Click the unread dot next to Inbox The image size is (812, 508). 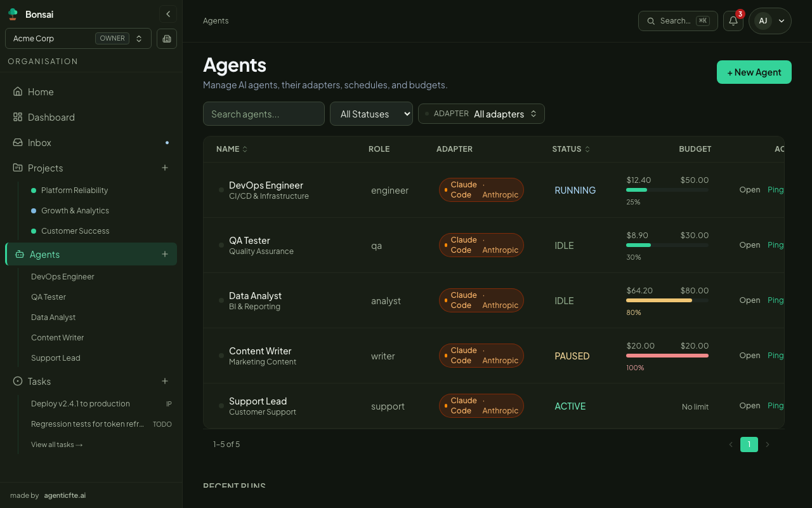click(167, 143)
